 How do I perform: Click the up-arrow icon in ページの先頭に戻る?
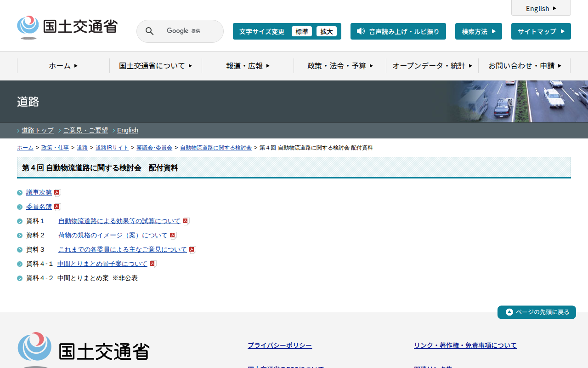[509, 312]
